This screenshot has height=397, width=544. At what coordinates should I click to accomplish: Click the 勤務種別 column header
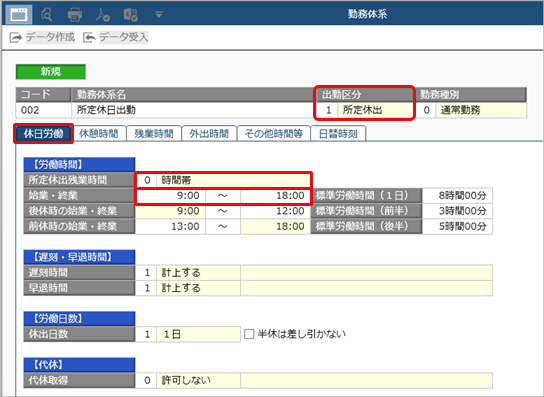[471, 95]
